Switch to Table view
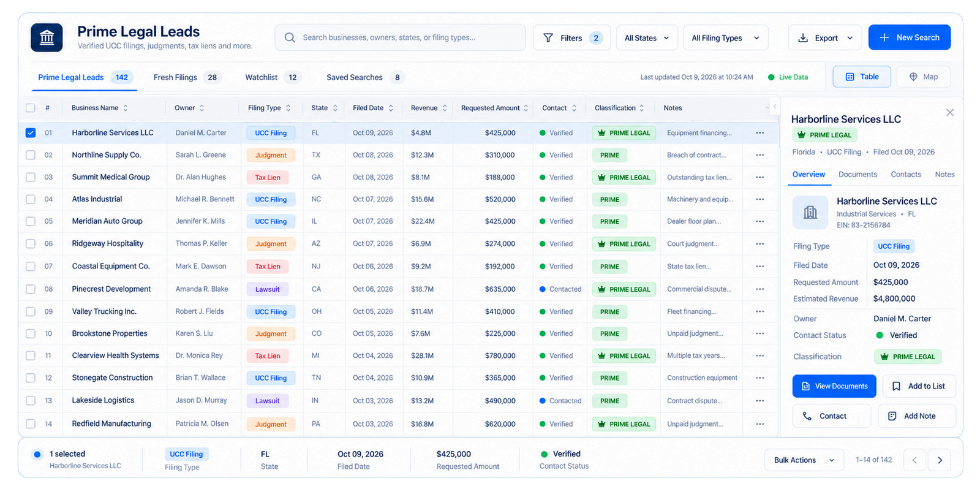The width and height of the screenshot is (980, 486). 862,77
